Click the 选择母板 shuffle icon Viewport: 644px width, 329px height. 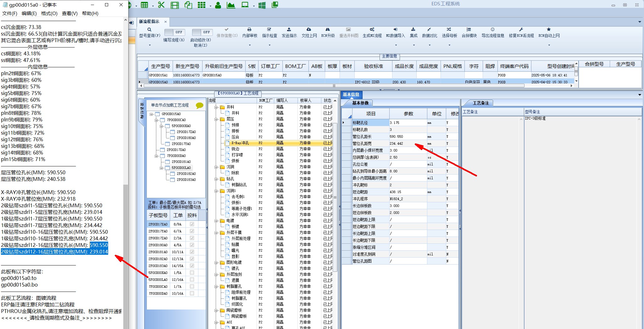449,29
